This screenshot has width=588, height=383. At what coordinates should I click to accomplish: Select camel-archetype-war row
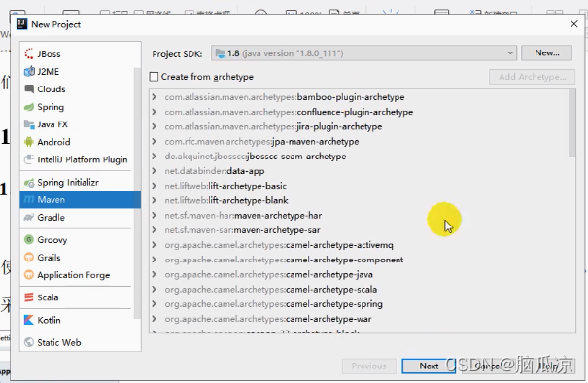tap(267, 319)
